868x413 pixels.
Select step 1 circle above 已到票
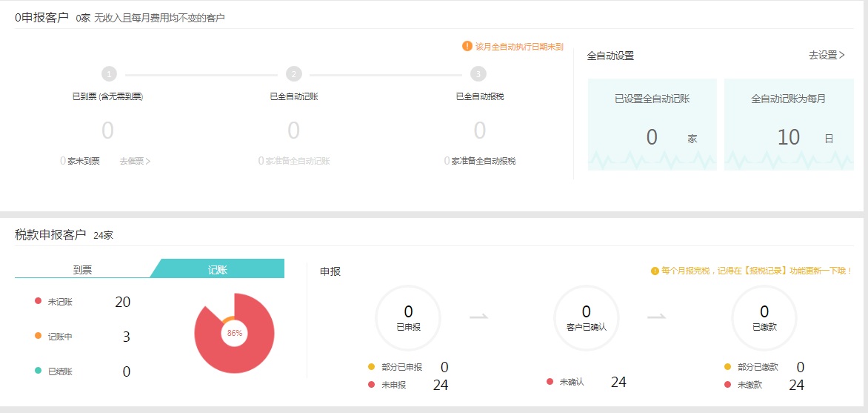pos(110,74)
